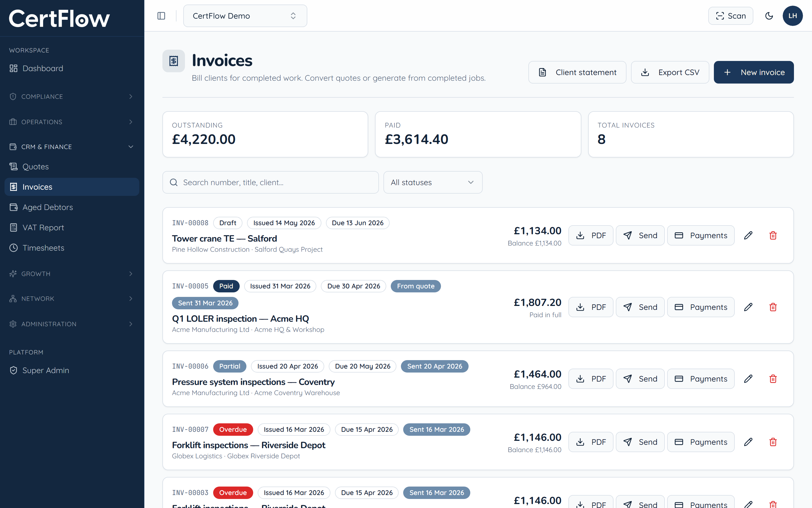The image size is (812, 508).
Task: Delete invoice INV-00007 trash icon
Action: [x=773, y=442]
